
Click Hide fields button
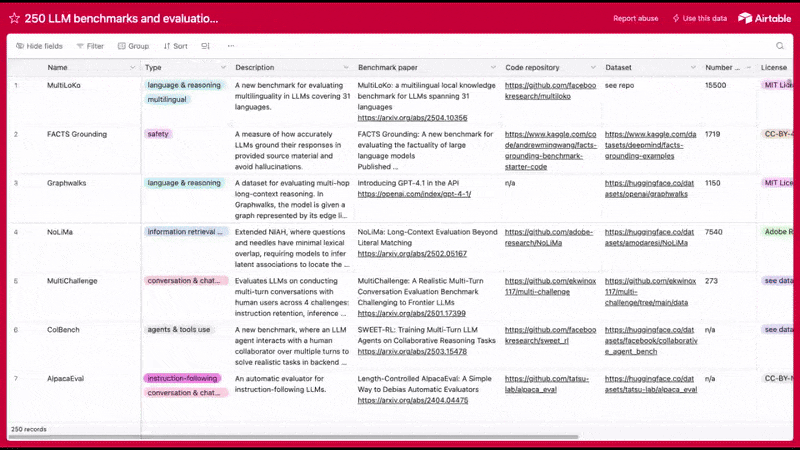[x=39, y=46]
